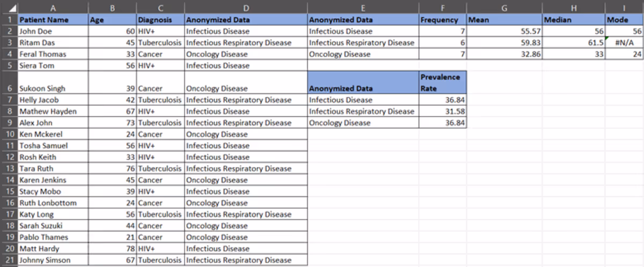Image resolution: width=644 pixels, height=267 pixels.
Task: Select the cell containing Sarah Suzuki
Action: pos(53,226)
